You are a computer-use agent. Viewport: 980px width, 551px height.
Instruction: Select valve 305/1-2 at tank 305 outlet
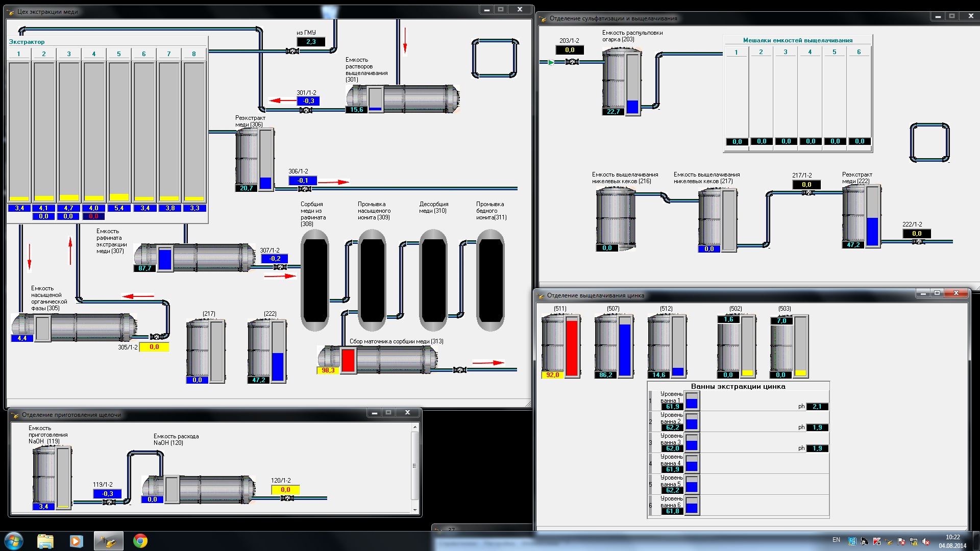click(157, 337)
